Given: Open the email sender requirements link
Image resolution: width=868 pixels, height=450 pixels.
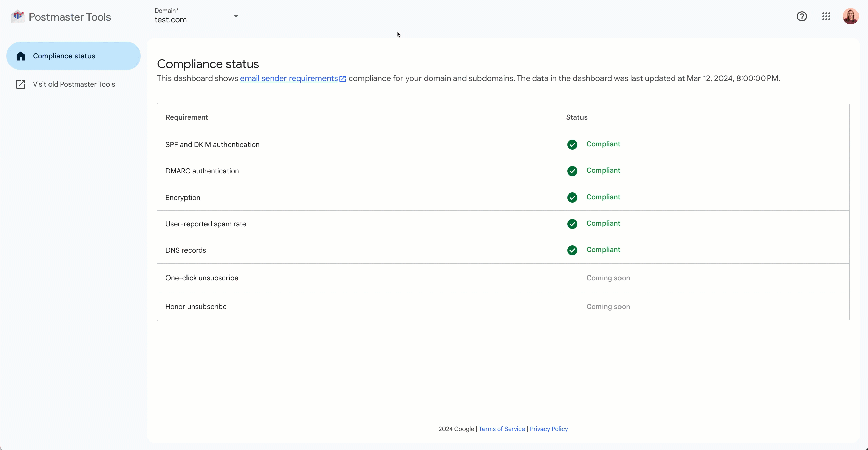Looking at the screenshot, I should click(x=289, y=79).
